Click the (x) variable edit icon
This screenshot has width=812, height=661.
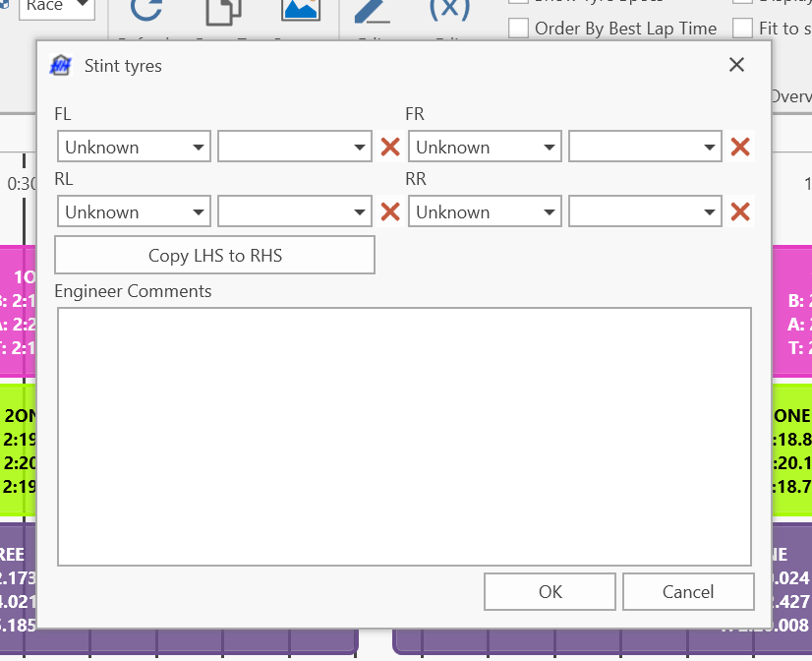click(448, 10)
